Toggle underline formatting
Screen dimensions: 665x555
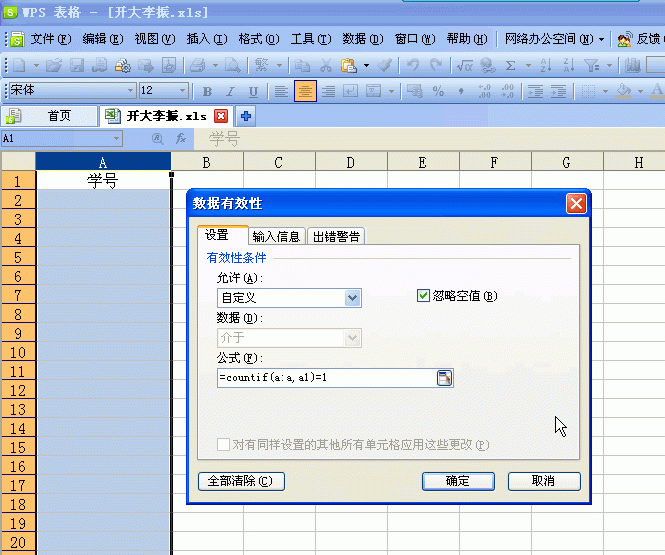(253, 91)
